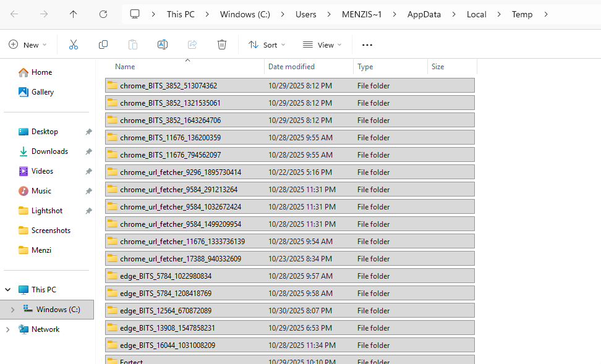Viewport: 601px width, 364px height.
Task: Go up one directory level
Action: tap(74, 14)
